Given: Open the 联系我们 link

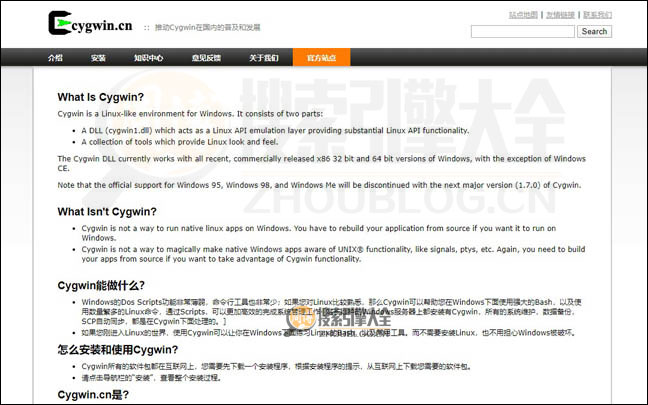Looking at the screenshot, I should click(597, 15).
